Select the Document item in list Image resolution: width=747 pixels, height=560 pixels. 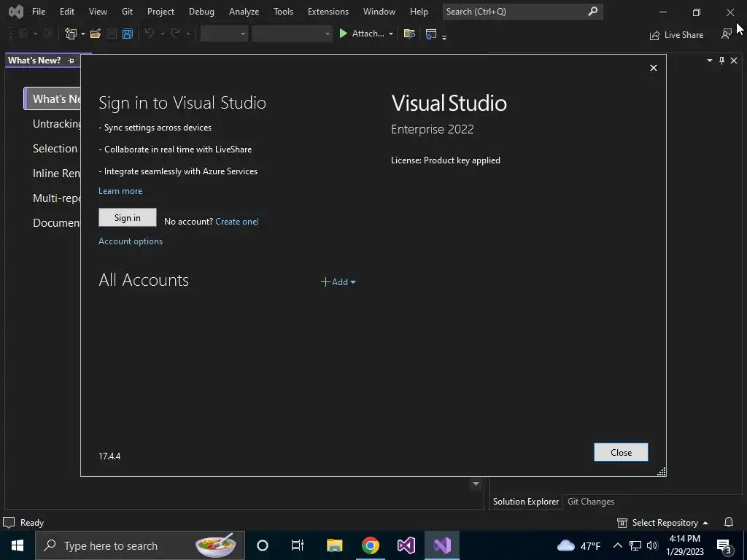(56, 223)
